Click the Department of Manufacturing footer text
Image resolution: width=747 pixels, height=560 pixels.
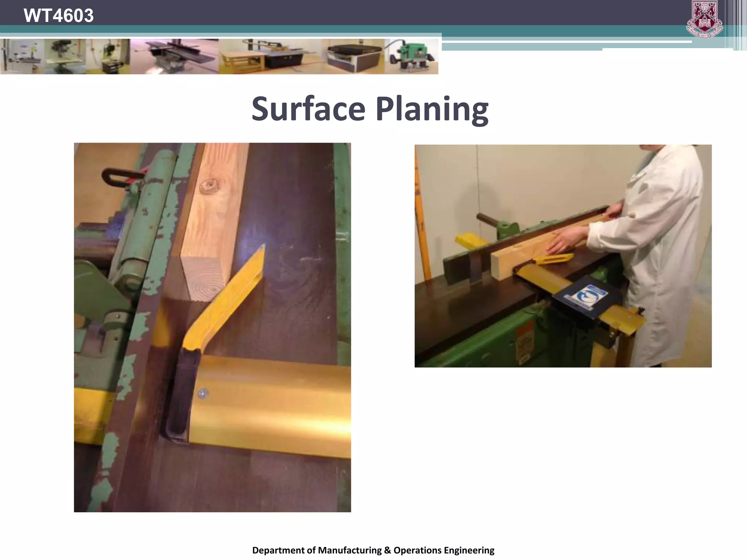pos(373,550)
